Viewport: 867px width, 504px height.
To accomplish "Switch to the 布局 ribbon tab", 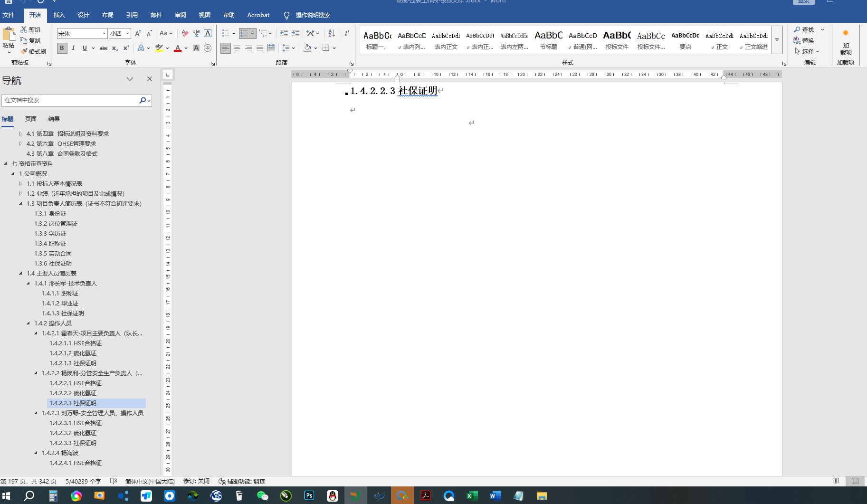I will point(107,15).
